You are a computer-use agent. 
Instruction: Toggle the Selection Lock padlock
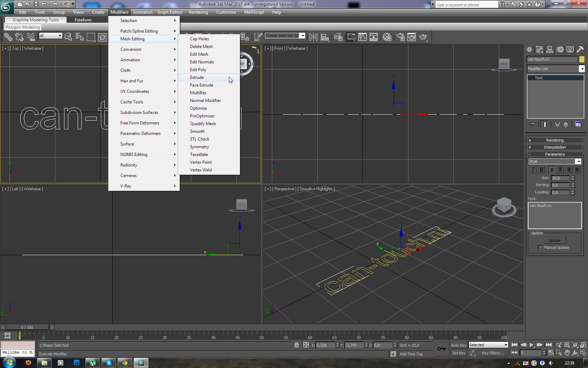pyautogui.click(x=297, y=345)
